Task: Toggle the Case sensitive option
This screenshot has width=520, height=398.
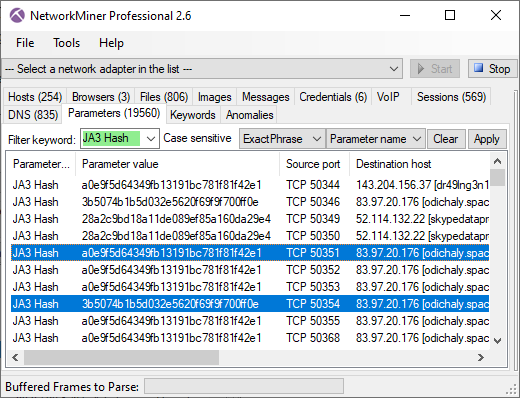Action: tap(197, 138)
